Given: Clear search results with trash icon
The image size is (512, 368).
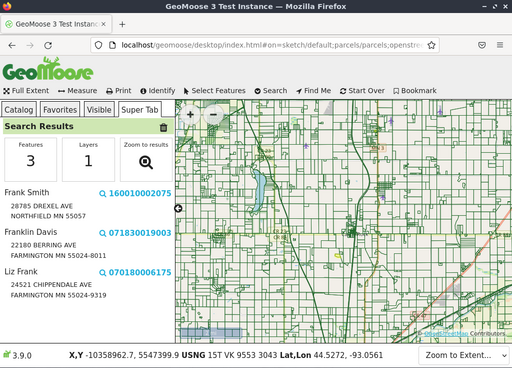Looking at the screenshot, I should click(163, 127).
